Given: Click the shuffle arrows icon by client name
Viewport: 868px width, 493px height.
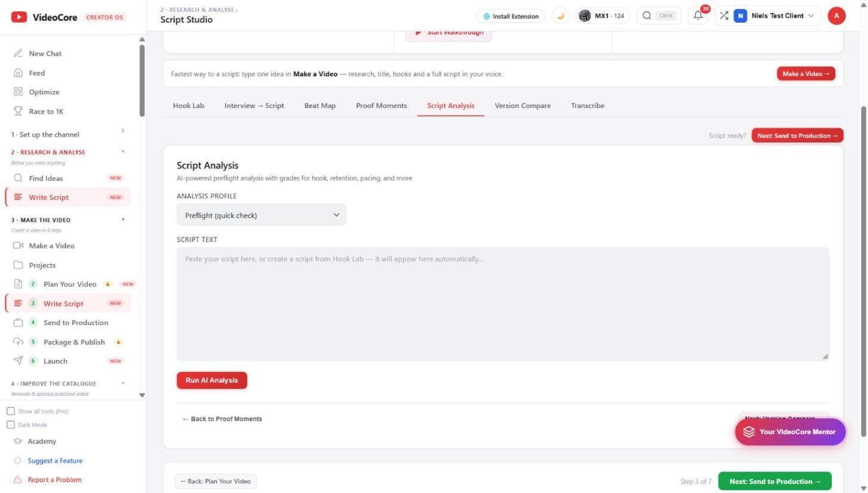Looking at the screenshot, I should pos(724,16).
